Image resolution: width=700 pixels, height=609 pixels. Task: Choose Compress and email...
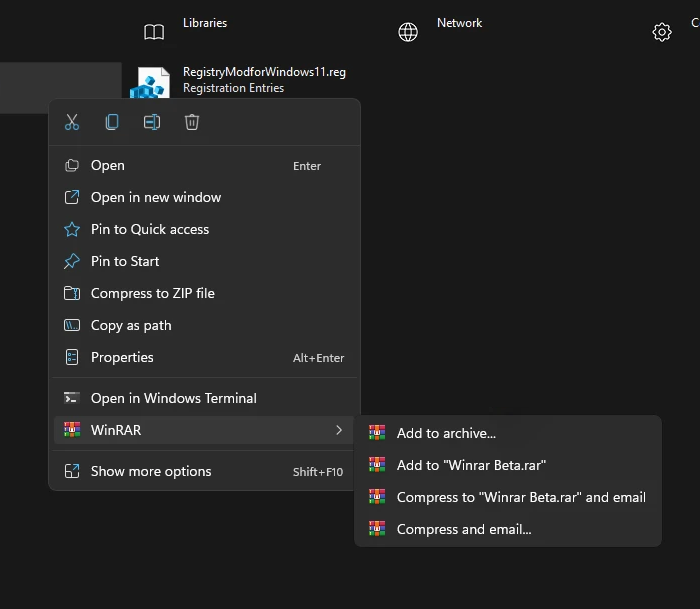click(508, 529)
